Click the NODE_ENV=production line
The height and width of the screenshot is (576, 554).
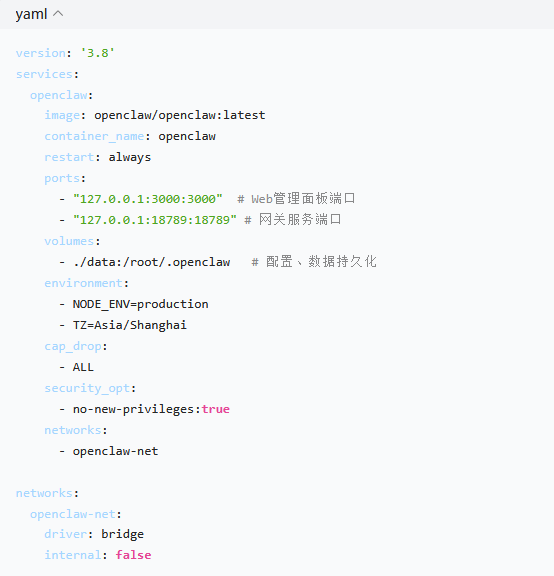[x=140, y=304]
